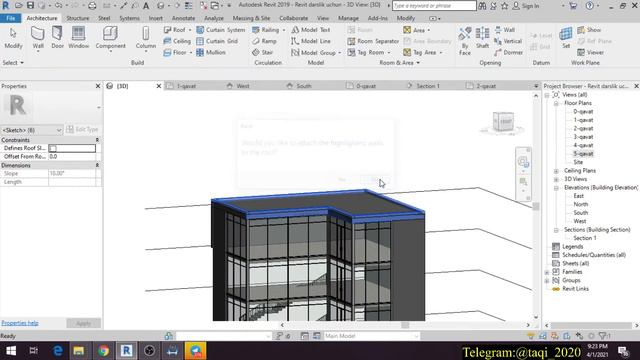Select the Stair tool

pyautogui.click(x=262, y=53)
